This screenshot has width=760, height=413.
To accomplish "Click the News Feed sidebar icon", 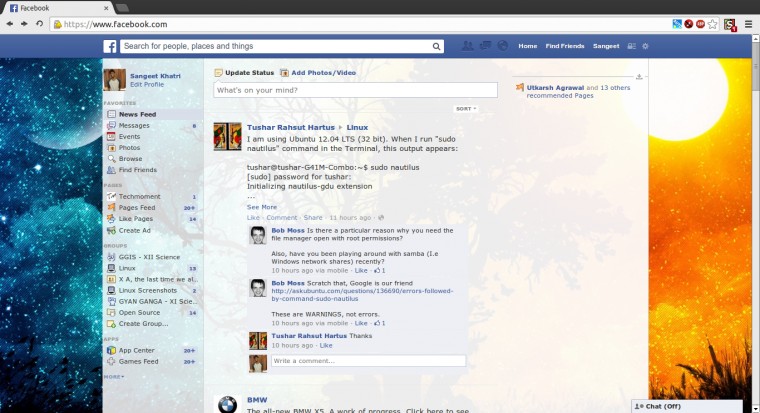I will click(x=111, y=114).
